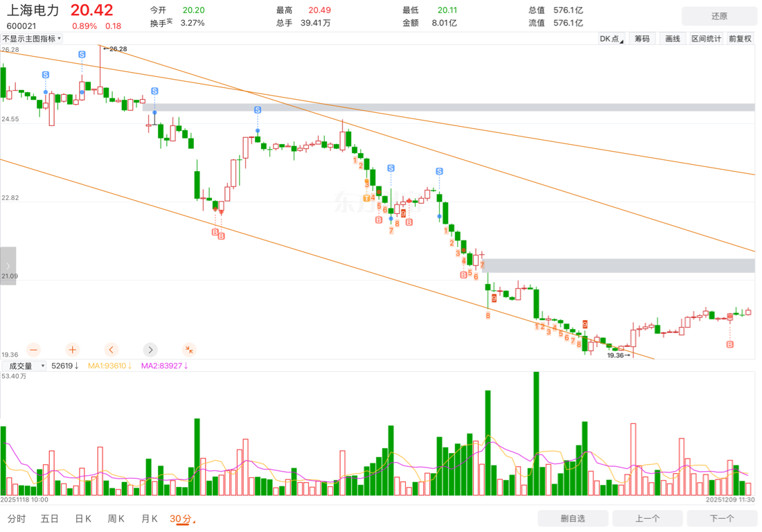Click the MA2:83927 volume average label

pyautogui.click(x=164, y=366)
